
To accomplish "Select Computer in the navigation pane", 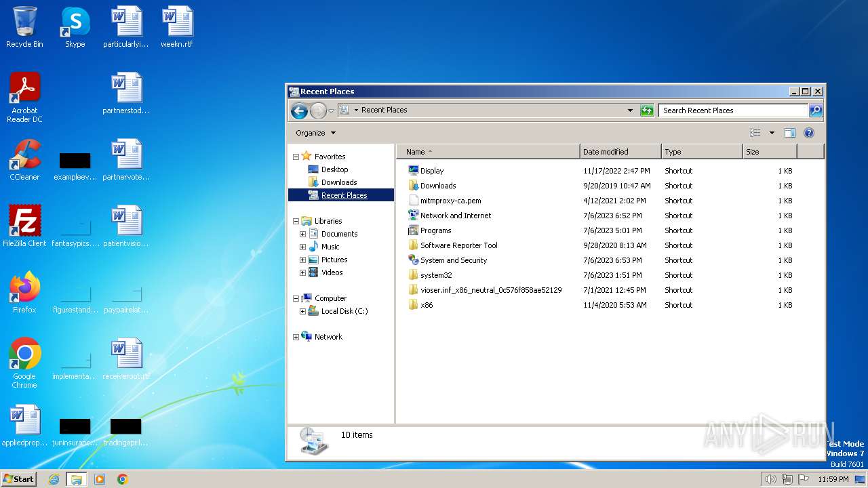I will pos(330,298).
